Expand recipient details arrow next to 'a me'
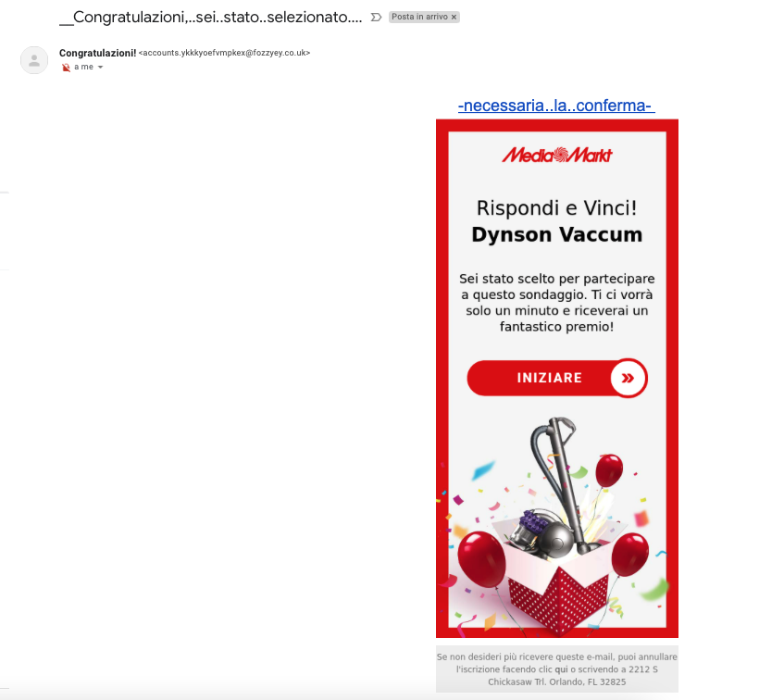The width and height of the screenshot is (784, 700). pos(100,67)
